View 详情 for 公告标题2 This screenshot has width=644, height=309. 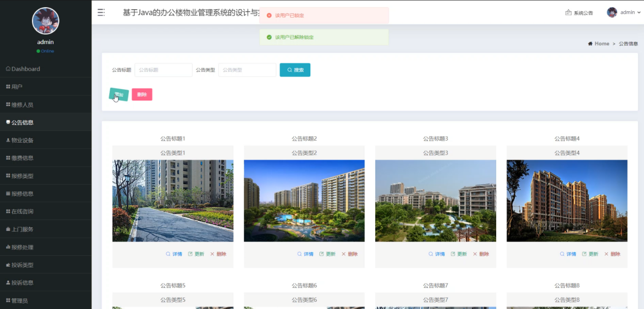pos(305,254)
